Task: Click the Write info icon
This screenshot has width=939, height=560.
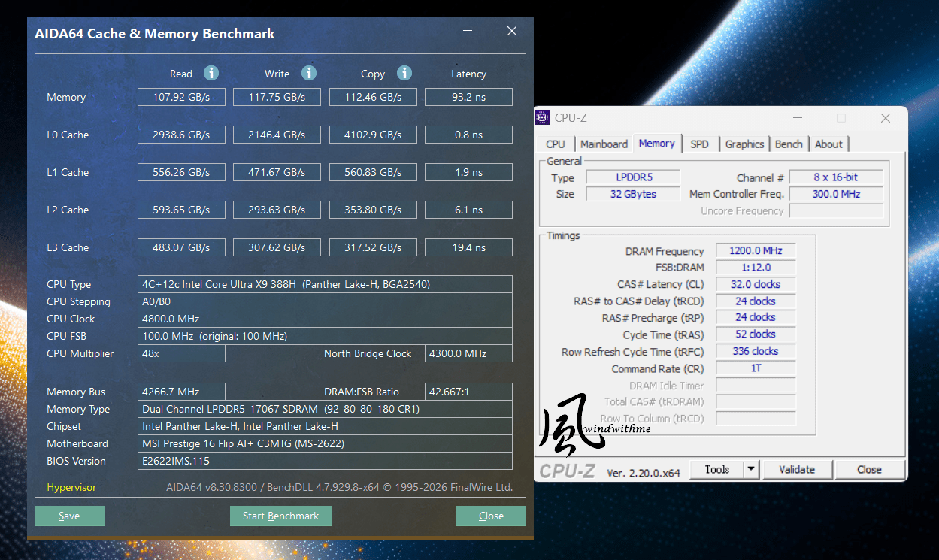Action: (309, 73)
